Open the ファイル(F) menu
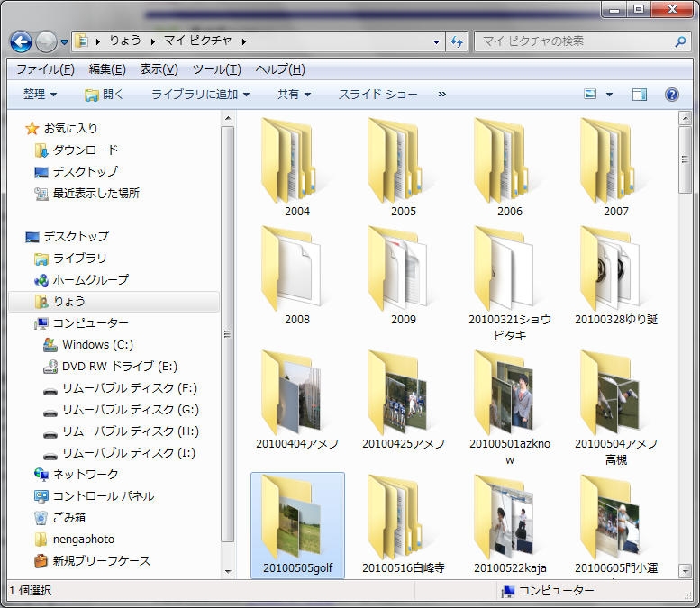The width and height of the screenshot is (700, 608). pos(45,69)
